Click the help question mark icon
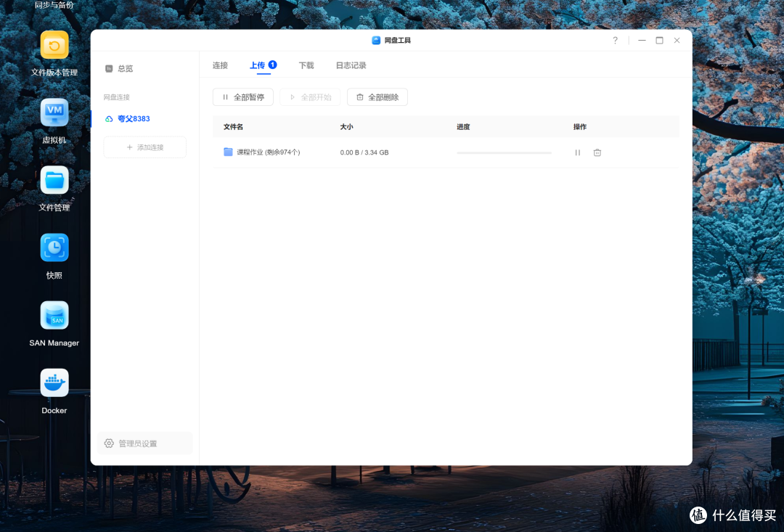 615,41
